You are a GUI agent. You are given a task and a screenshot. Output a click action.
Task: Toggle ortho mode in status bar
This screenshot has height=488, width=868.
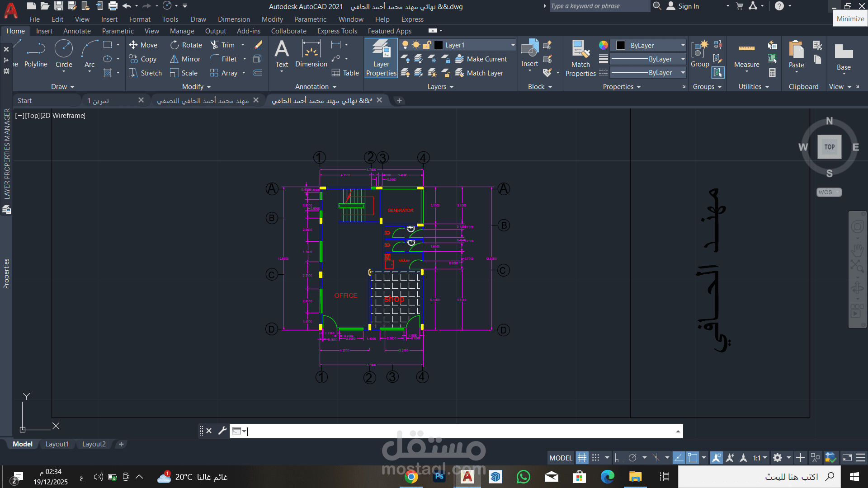click(x=619, y=458)
